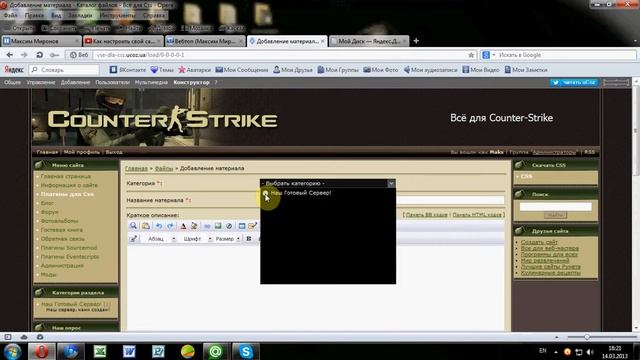Image resolution: width=640 pixels, height=360 pixels.
Task: Click the 'Панель HTML кодов' link
Action: click(x=477, y=214)
